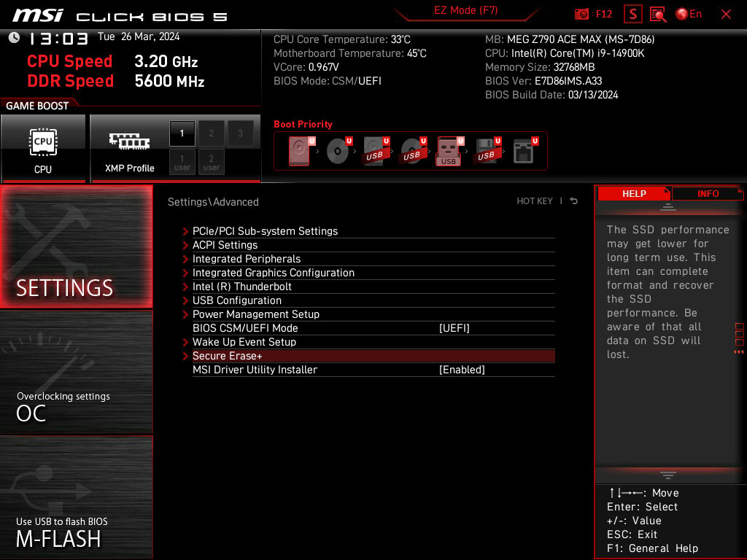This screenshot has height=560, width=747.
Task: Select XMP profile 1
Action: tap(182, 133)
